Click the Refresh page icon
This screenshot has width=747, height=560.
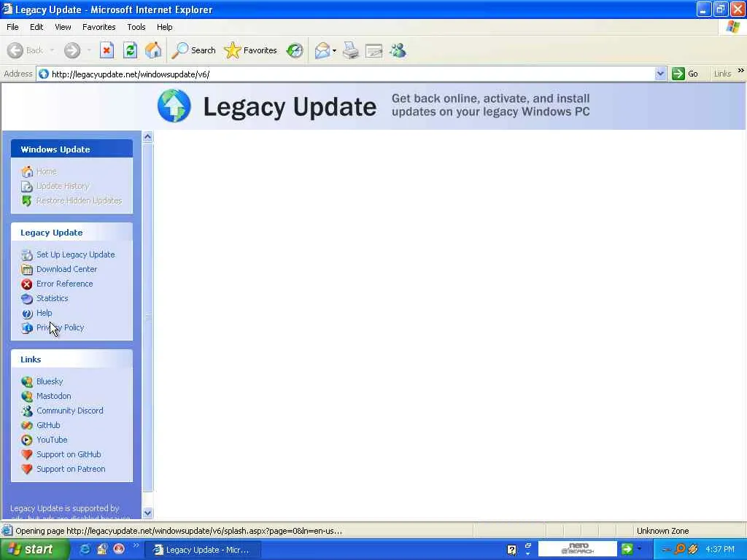tap(130, 50)
